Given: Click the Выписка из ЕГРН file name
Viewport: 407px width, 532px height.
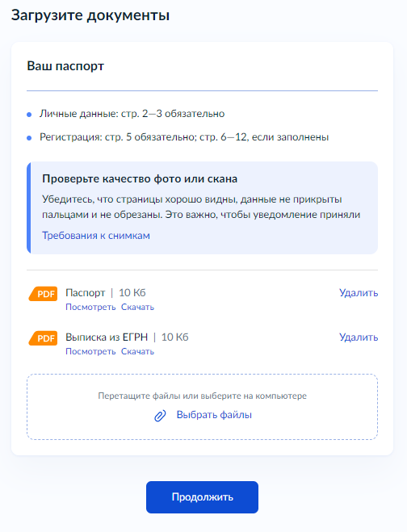Looking at the screenshot, I should [x=107, y=337].
